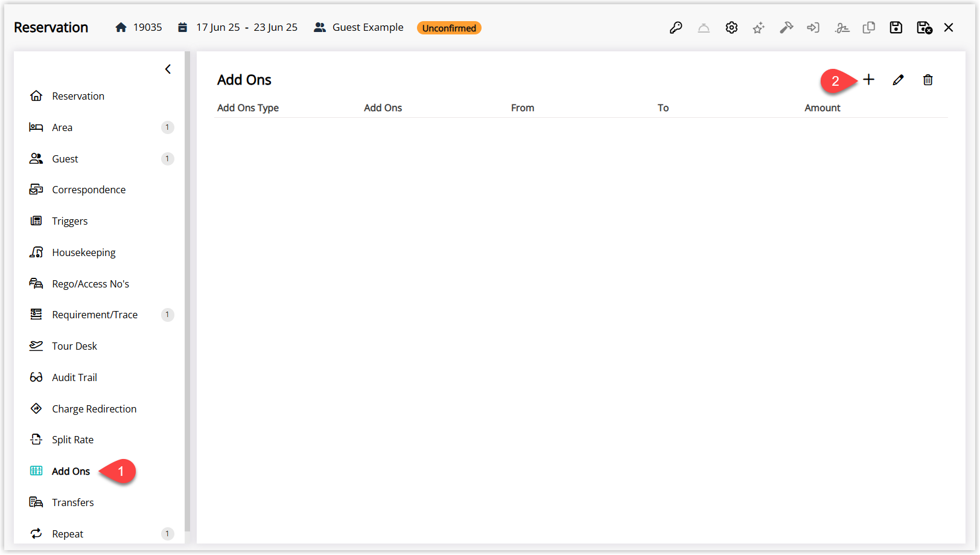The image size is (980, 555).
Task: Click the house icon beside 19035
Action: coord(121,27)
